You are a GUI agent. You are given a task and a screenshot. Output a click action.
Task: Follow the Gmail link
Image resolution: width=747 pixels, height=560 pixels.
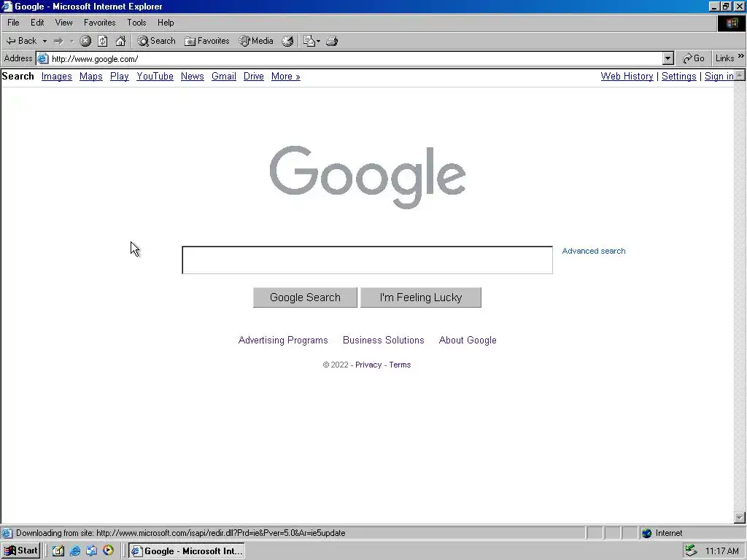224,76
